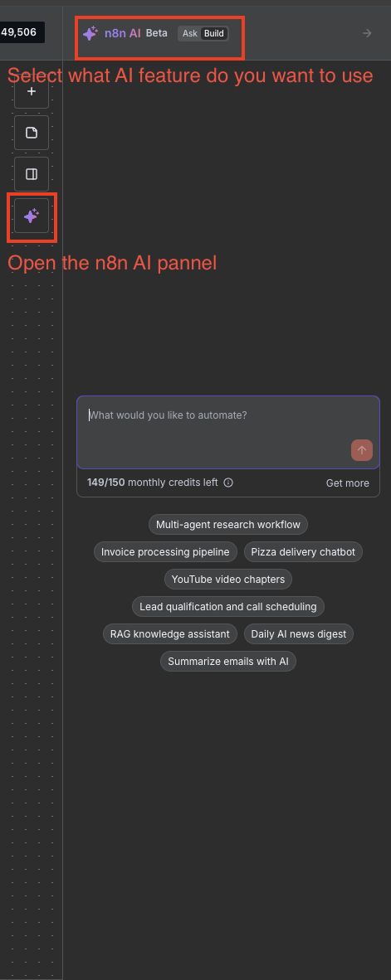Pick the RAG knowledge assistant suggestion
Viewport: 391px width, 980px height.
point(170,634)
